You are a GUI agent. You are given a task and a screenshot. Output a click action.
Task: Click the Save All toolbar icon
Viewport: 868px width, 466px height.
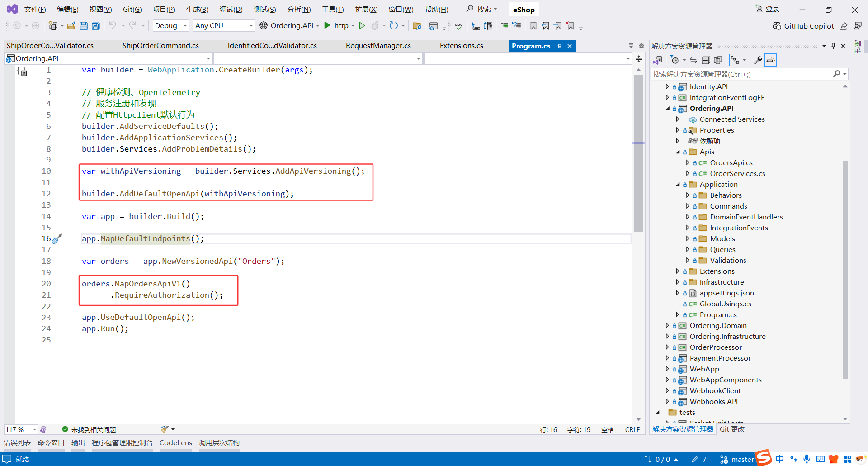[x=96, y=26]
